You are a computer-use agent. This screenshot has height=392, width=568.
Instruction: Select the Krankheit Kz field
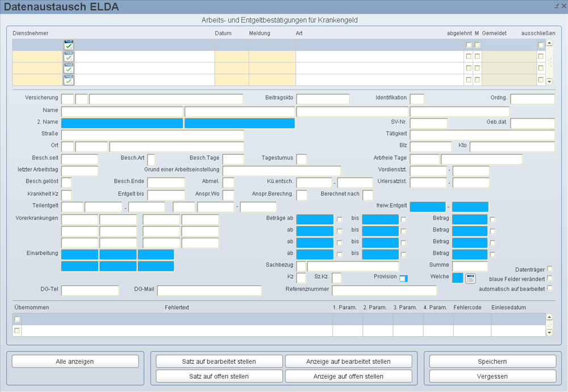66,195
